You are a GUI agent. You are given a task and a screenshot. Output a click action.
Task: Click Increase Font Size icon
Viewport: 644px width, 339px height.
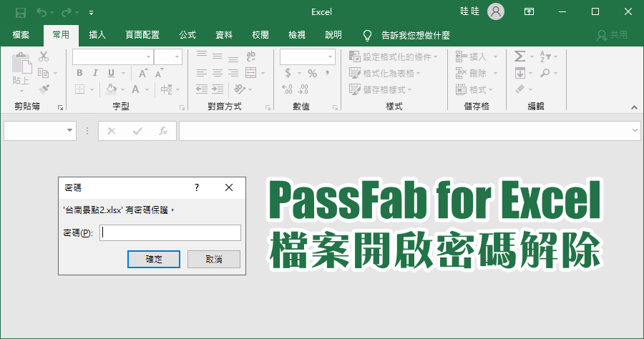click(x=143, y=73)
